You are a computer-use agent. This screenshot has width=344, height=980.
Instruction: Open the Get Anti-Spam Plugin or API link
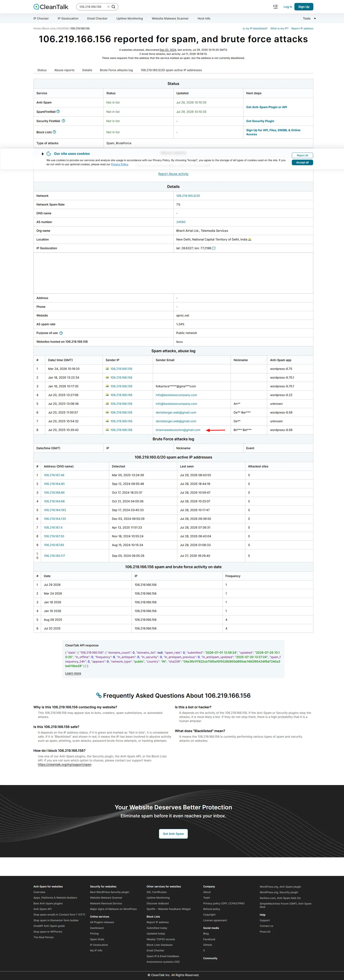tap(266, 107)
